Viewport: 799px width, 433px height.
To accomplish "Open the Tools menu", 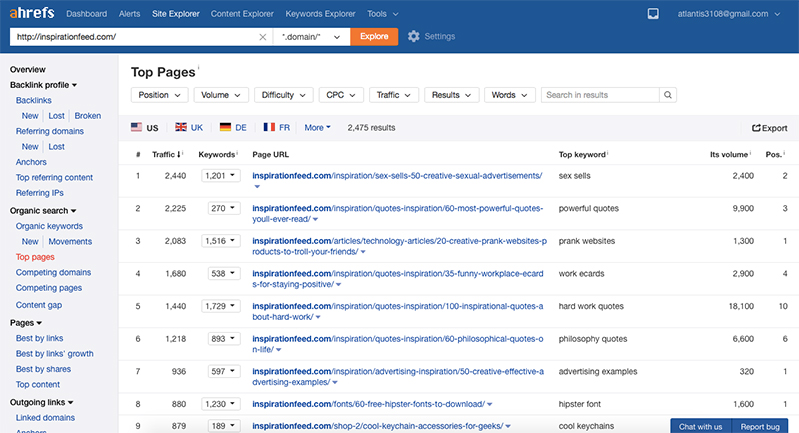I will tap(382, 14).
